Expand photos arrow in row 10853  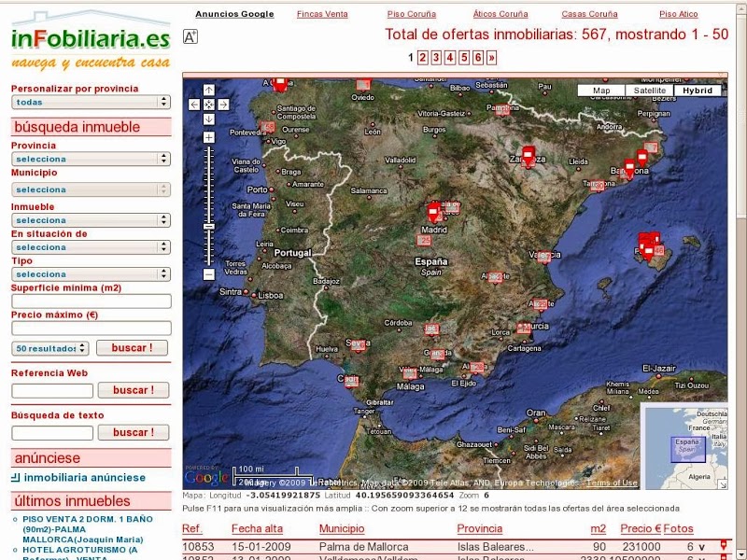(x=702, y=547)
